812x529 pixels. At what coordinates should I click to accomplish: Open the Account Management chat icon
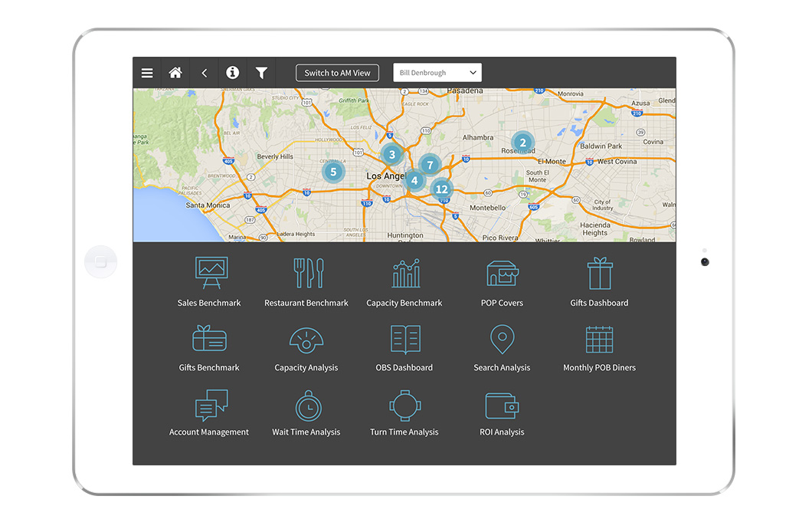click(x=211, y=405)
